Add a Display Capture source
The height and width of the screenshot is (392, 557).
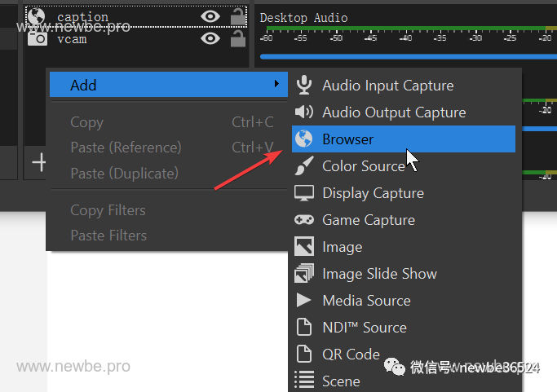click(404, 193)
